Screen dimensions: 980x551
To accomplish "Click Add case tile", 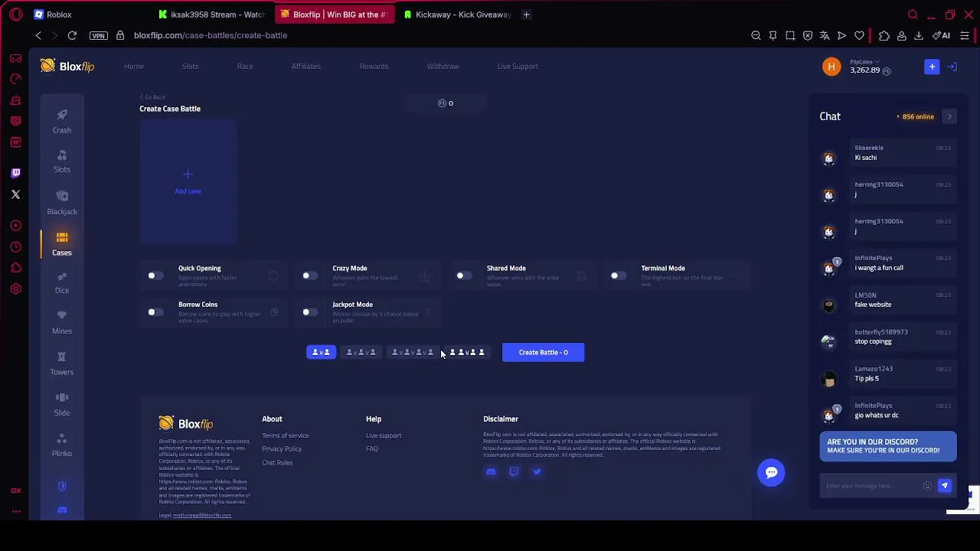I will [188, 182].
